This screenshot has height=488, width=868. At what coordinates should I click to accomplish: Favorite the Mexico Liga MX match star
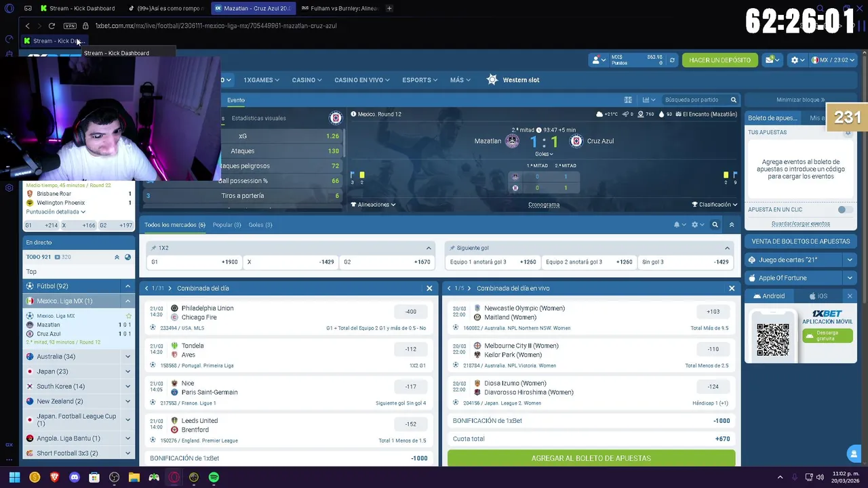pos(128,316)
